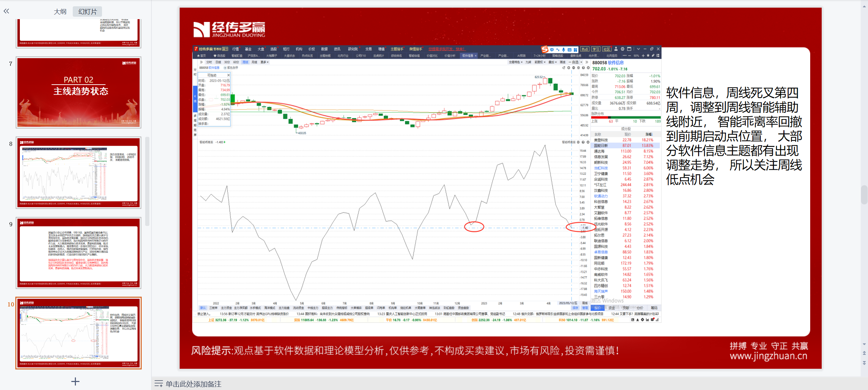
Task: Select slide 9 text-only thumbnail
Action: tap(79, 253)
